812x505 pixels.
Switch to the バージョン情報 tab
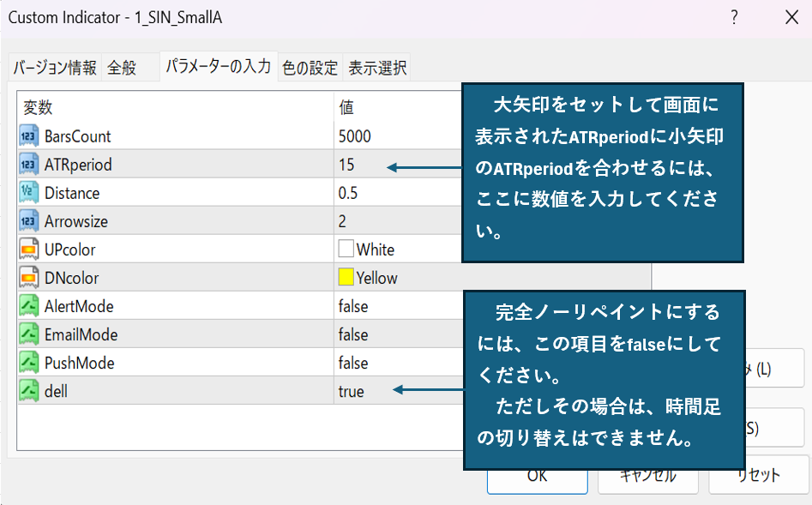pyautogui.click(x=55, y=68)
